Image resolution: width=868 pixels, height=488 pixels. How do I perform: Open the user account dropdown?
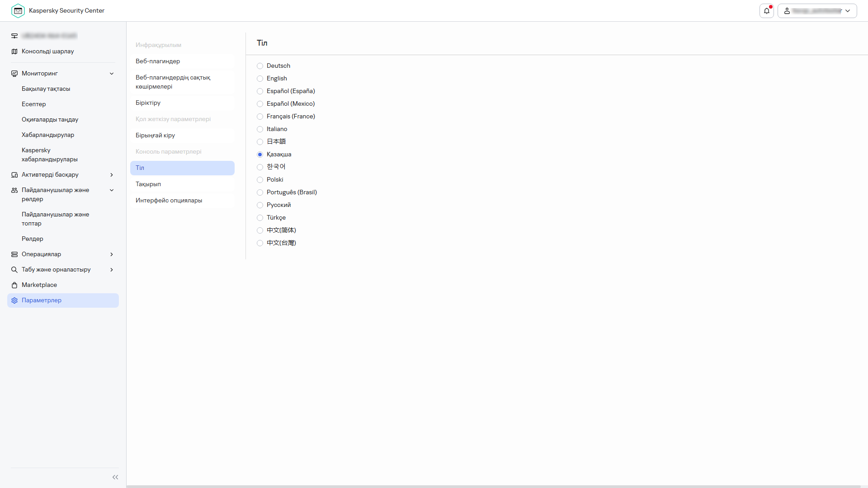[x=817, y=11]
